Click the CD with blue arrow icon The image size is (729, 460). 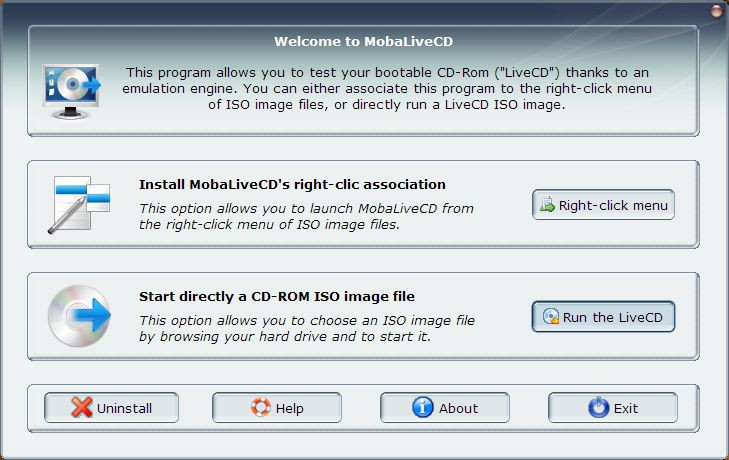[x=79, y=316]
